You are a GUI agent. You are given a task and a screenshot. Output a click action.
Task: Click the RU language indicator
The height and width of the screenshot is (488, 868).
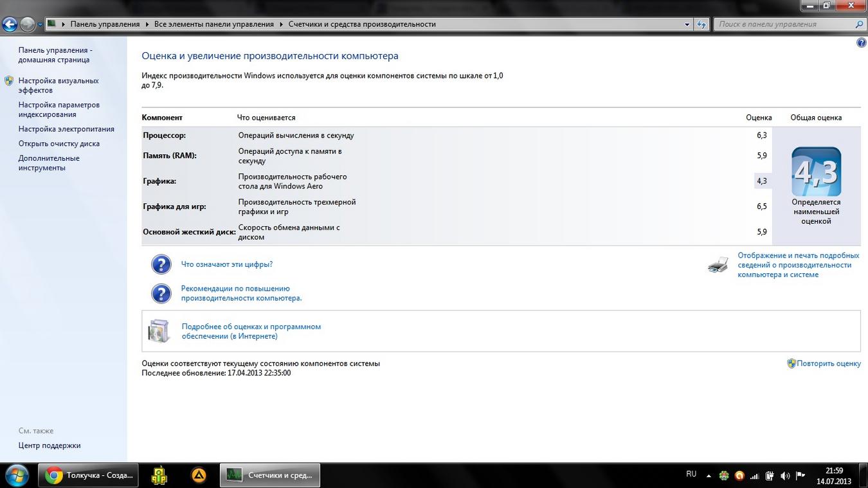tap(691, 474)
